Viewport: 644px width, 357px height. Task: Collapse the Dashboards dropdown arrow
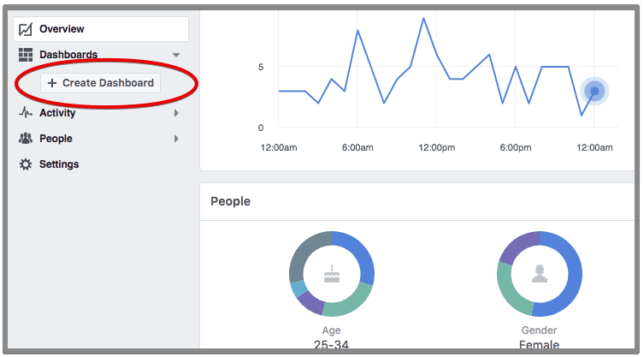click(176, 55)
